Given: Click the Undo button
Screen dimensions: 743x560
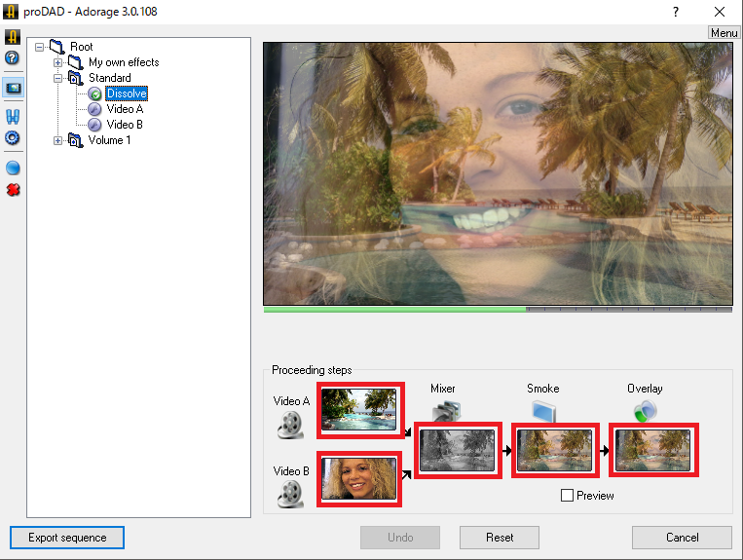Looking at the screenshot, I should tap(400, 538).
